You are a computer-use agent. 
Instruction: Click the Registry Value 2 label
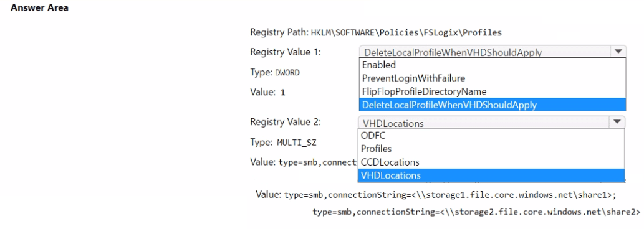pyautogui.click(x=286, y=122)
